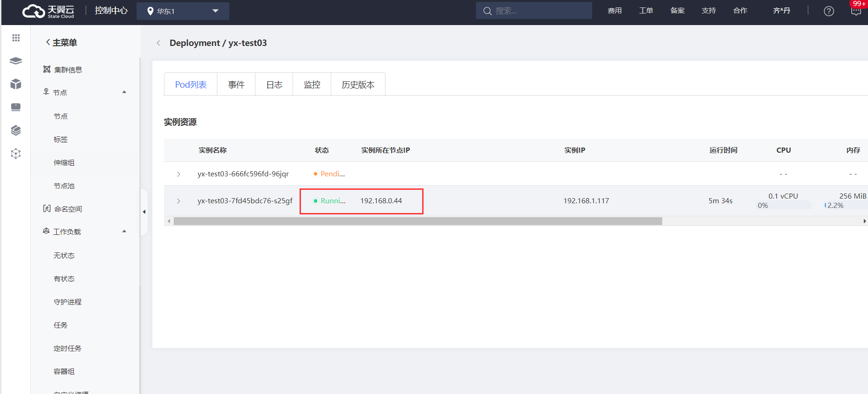Click pod name yx-test03-666fc596fd-96jqr

click(243, 174)
